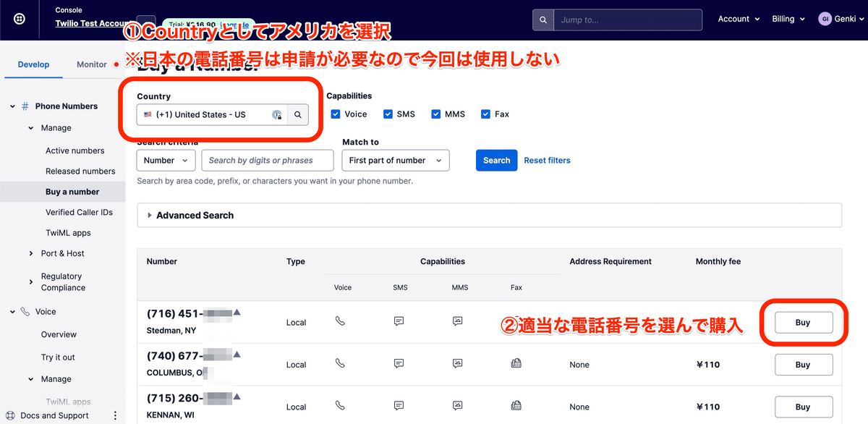The width and height of the screenshot is (868, 424).
Task: Open Try it out under Voice
Action: pos(58,357)
